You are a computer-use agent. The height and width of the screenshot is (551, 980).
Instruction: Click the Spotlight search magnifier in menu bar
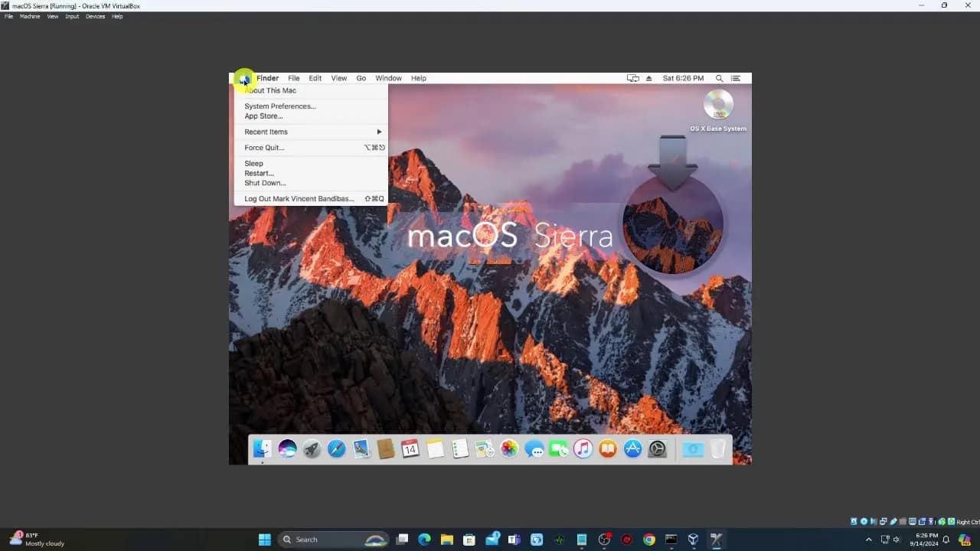(x=719, y=78)
